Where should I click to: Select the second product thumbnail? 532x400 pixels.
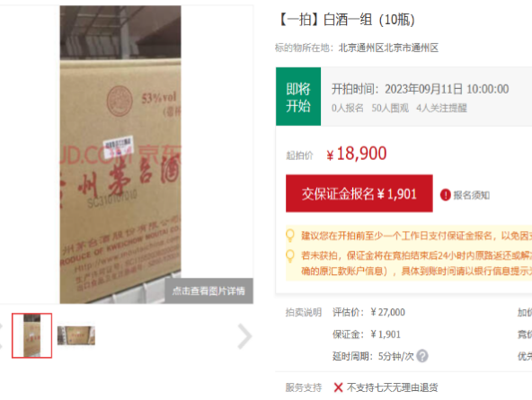click(76, 335)
